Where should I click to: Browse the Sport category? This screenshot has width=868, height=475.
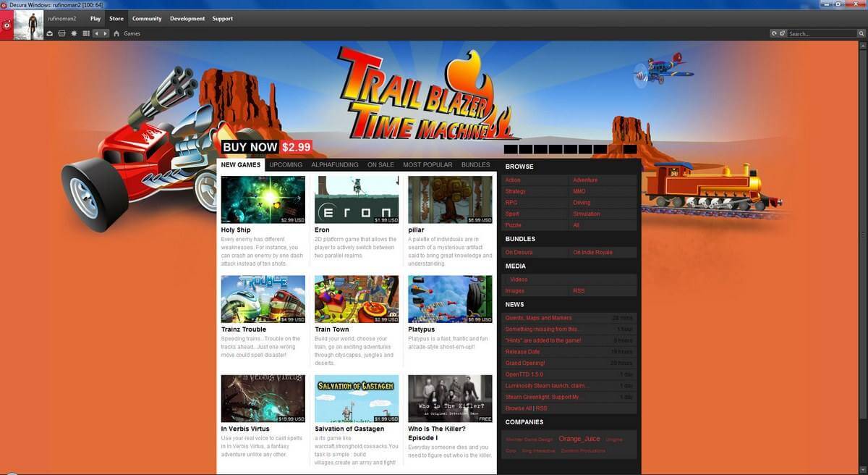512,214
